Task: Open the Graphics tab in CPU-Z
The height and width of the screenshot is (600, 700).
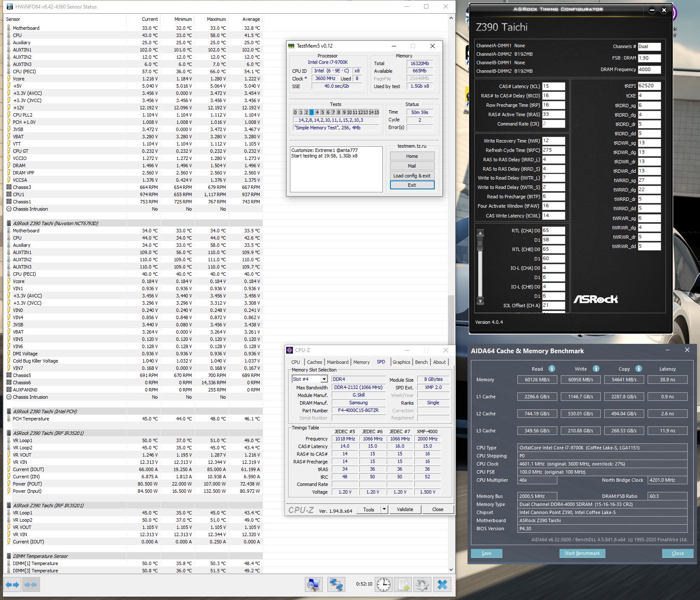Action: tap(402, 362)
